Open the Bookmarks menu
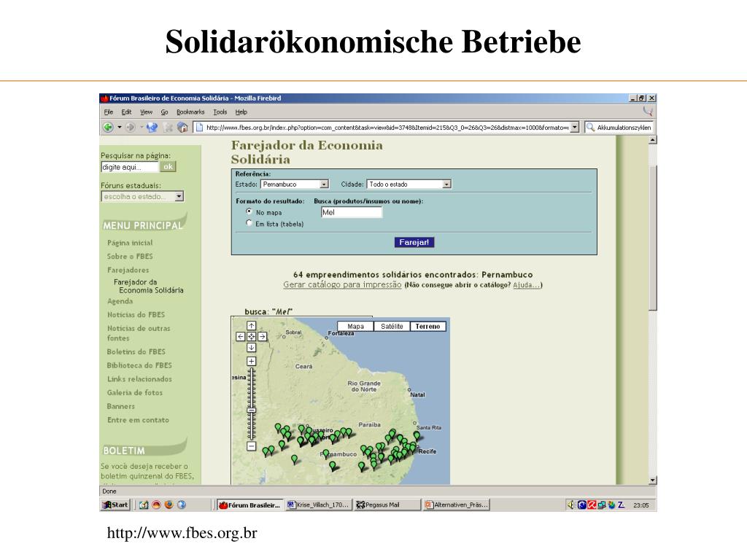Image resolution: width=747 pixels, height=560 pixels. pos(190,112)
